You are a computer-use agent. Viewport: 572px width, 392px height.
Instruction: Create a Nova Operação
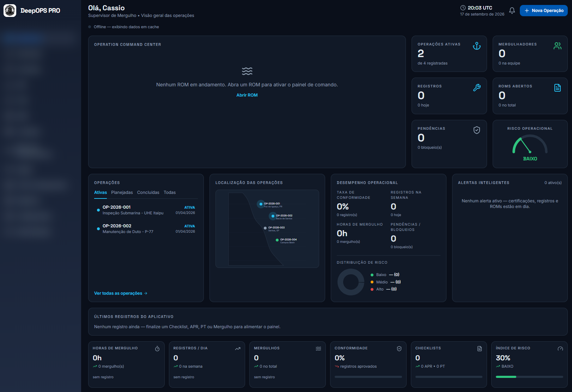[543, 11]
